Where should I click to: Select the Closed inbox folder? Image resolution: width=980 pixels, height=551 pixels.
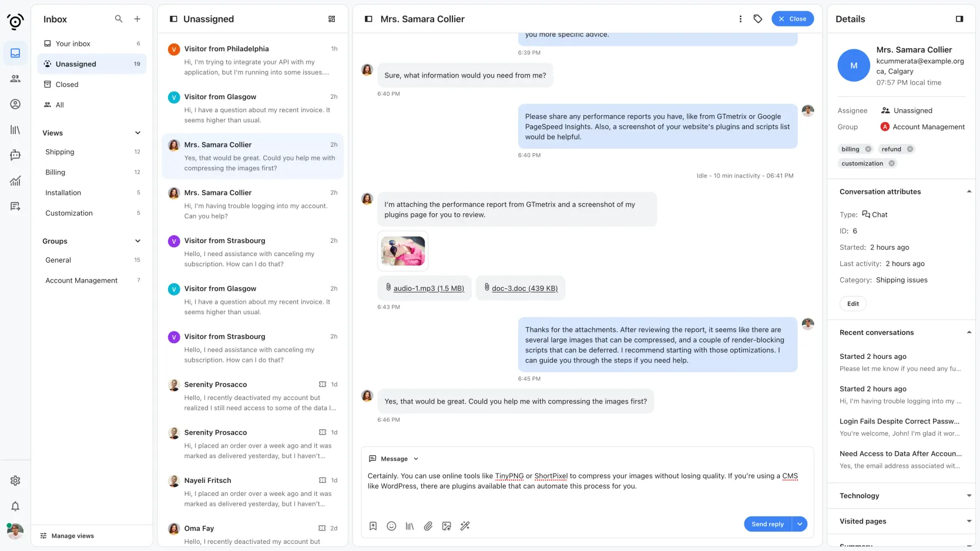click(67, 85)
